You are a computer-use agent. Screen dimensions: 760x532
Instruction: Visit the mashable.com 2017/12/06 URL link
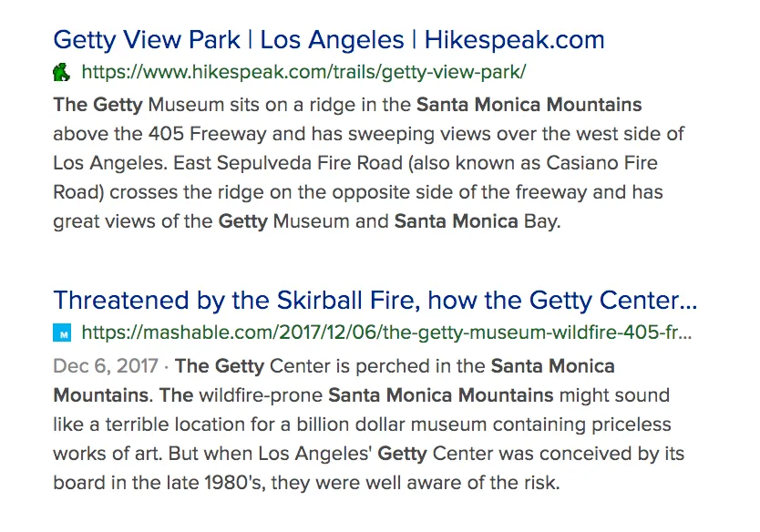(x=386, y=332)
